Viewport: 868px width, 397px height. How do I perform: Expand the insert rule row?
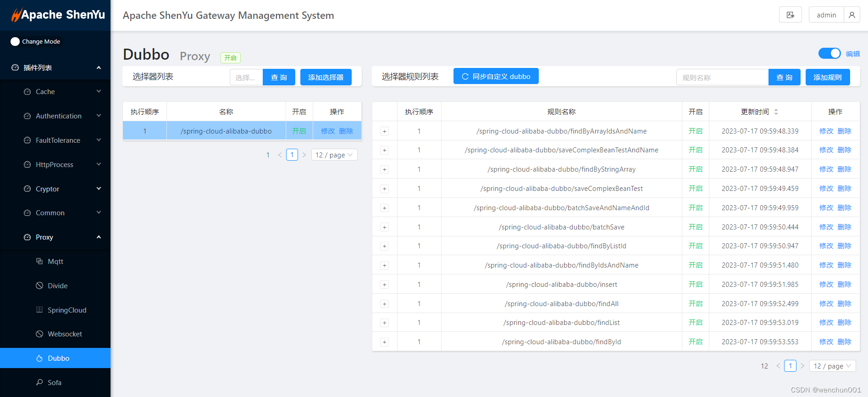(x=385, y=285)
